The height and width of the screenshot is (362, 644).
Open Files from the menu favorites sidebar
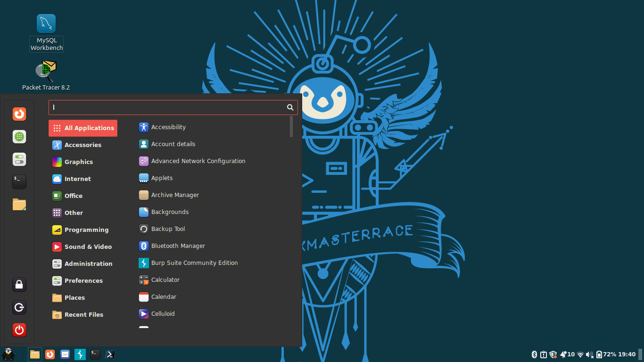(x=19, y=205)
